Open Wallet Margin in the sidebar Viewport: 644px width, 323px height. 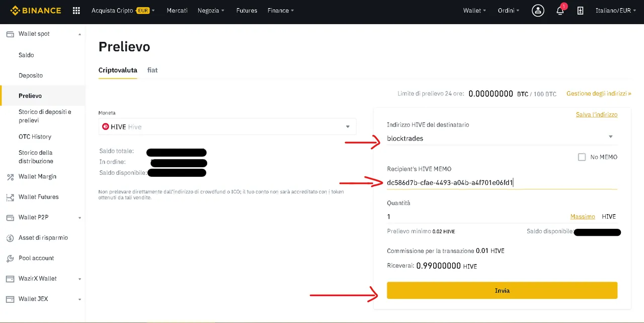[37, 177]
